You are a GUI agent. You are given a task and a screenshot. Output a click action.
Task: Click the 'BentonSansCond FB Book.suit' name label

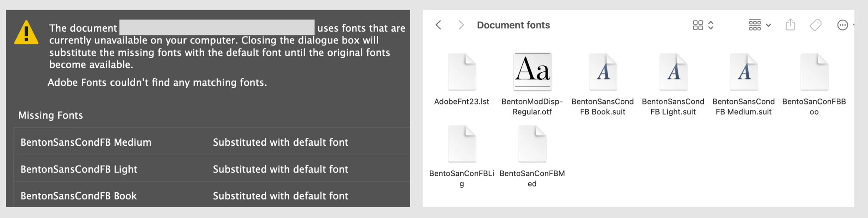(602, 106)
